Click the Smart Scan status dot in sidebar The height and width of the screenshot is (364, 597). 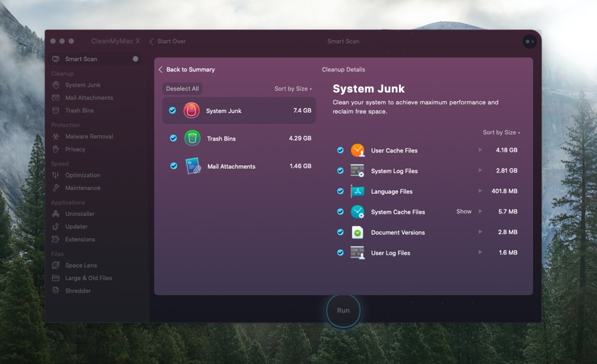[135, 59]
